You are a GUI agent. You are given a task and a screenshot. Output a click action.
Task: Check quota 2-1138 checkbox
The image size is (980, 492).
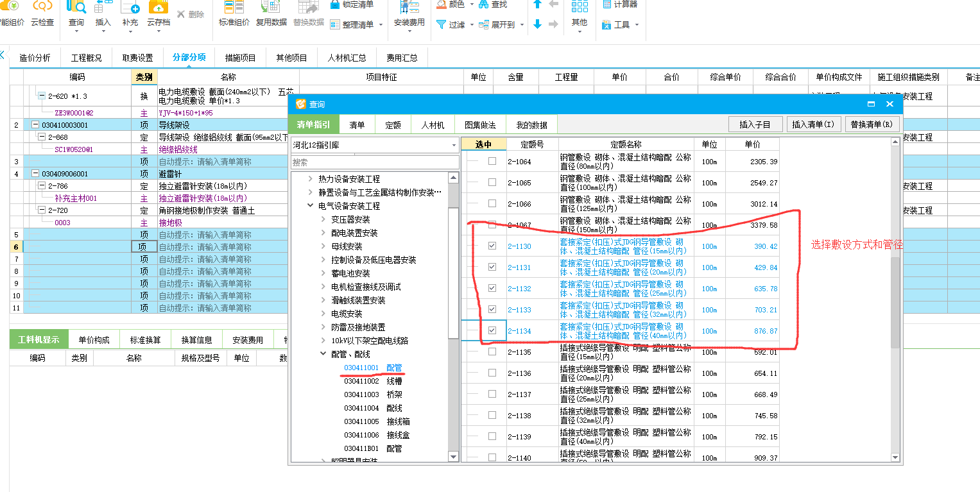coord(492,415)
